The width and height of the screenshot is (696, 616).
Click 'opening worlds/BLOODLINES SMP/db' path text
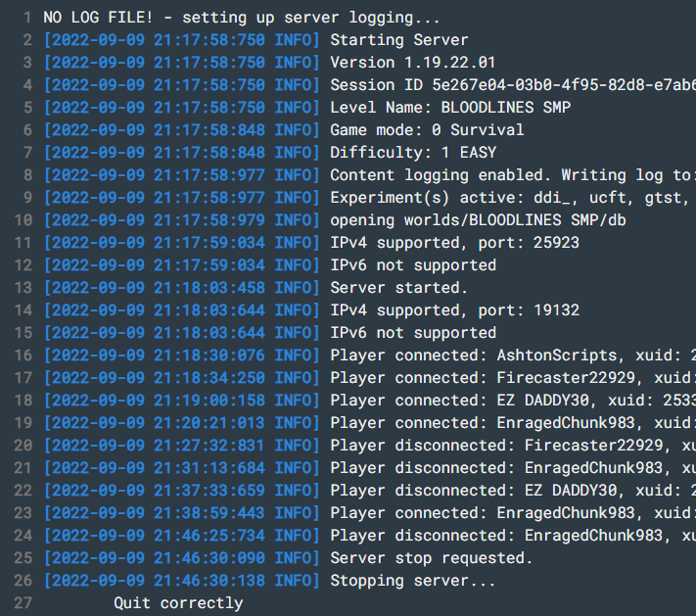[x=478, y=220]
